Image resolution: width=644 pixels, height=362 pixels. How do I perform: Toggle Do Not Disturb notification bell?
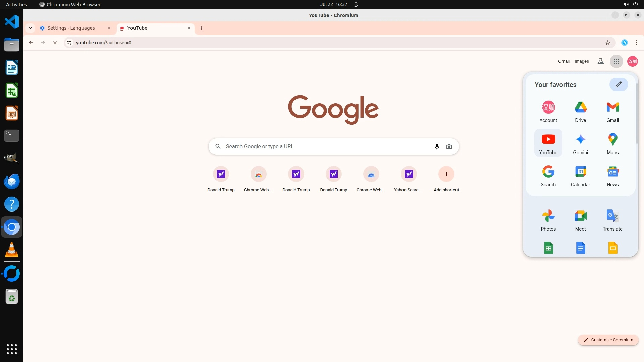click(x=356, y=5)
